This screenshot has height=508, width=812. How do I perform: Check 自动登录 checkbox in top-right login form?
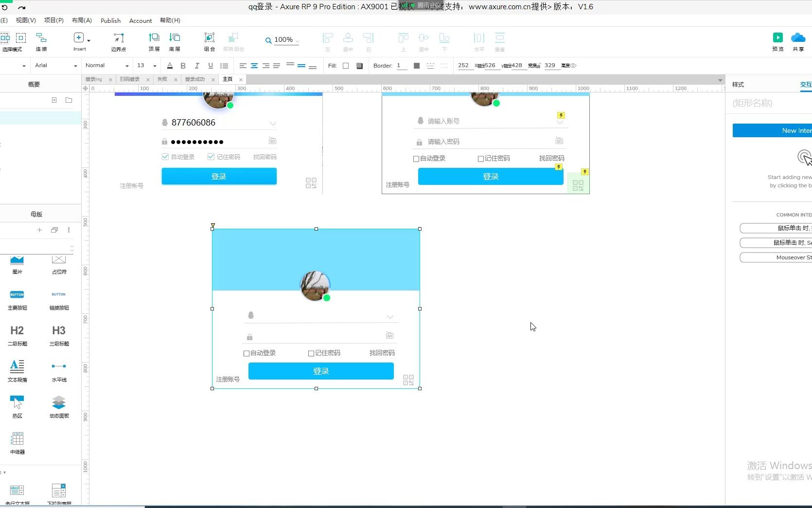416,159
